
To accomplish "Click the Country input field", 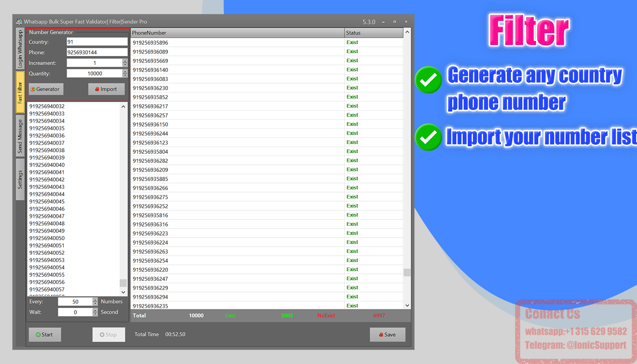I will 97,42.
